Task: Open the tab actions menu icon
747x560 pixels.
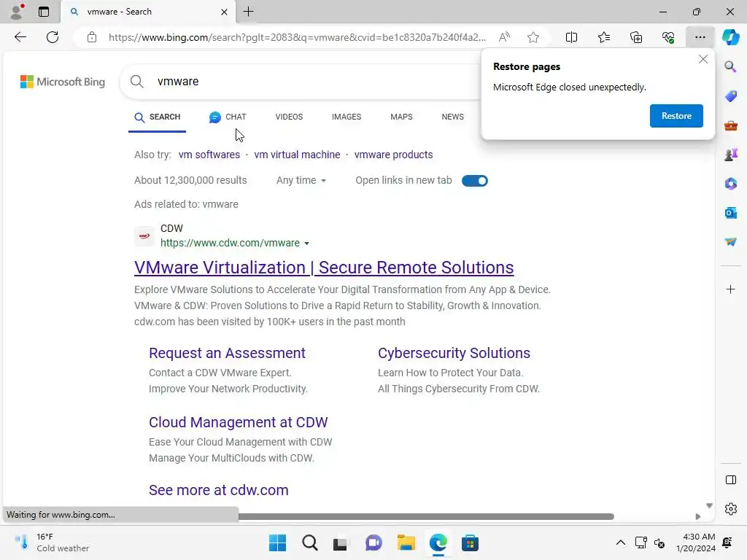Action: (43, 12)
